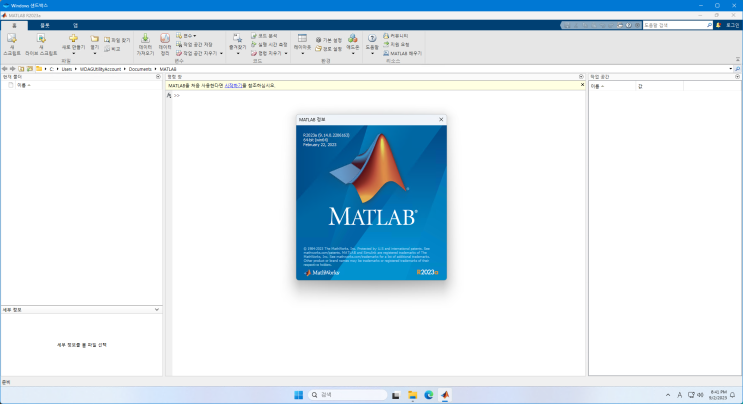
Task: Click the Getting Started (시작하기) link
Action: (233, 86)
